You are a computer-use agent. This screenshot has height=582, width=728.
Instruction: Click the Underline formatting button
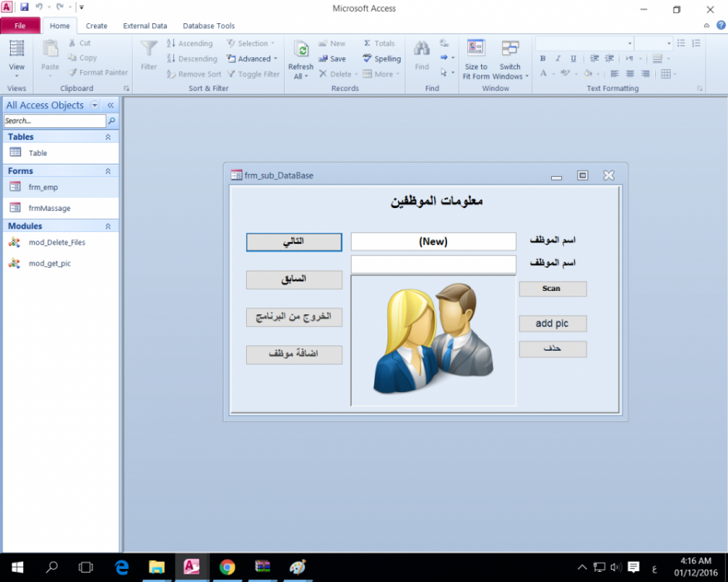(574, 58)
